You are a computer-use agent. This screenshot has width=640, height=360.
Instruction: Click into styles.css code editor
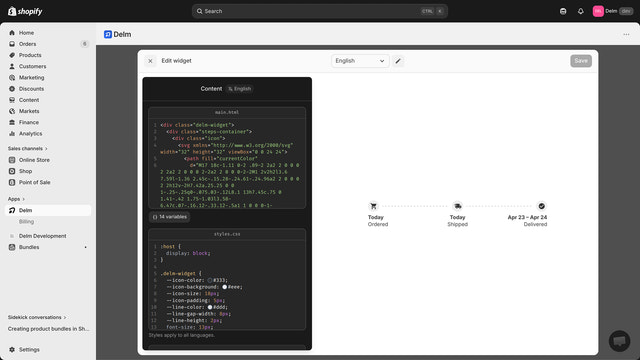coord(227,285)
